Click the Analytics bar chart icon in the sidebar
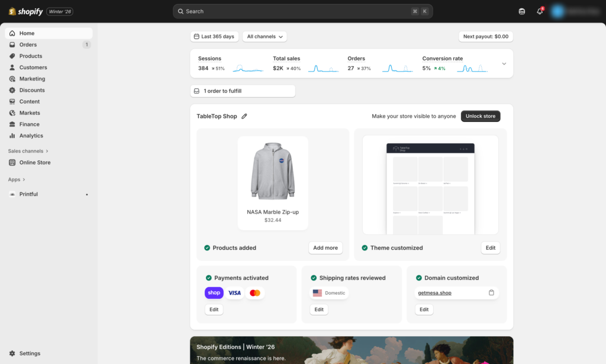The width and height of the screenshot is (606, 364). pos(12,136)
